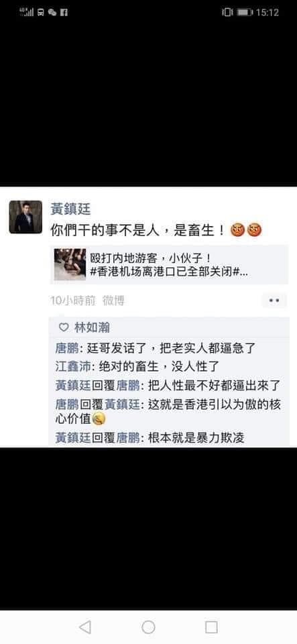The image size is (297, 644).
Task: Tap the heart like icon beside 林如瀚
Action: [x=64, y=327]
